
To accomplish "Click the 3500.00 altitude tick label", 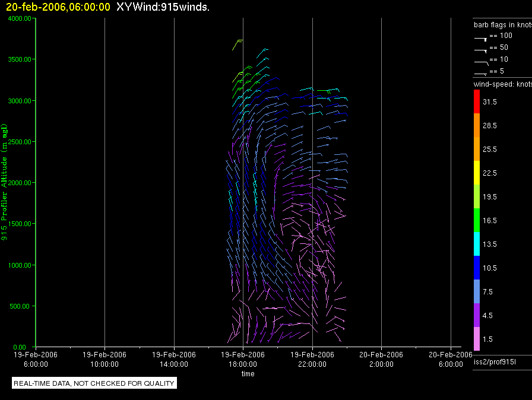I will click(20, 59).
